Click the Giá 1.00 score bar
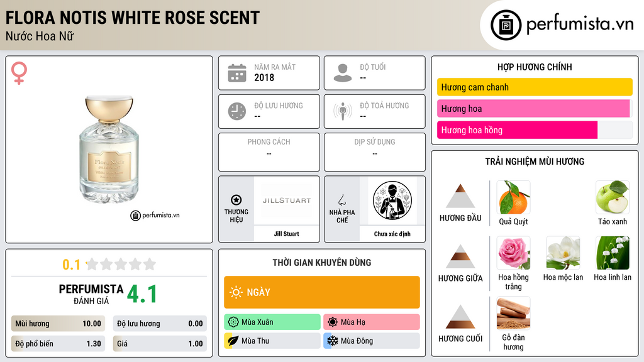This screenshot has width=644, height=362. (x=160, y=344)
